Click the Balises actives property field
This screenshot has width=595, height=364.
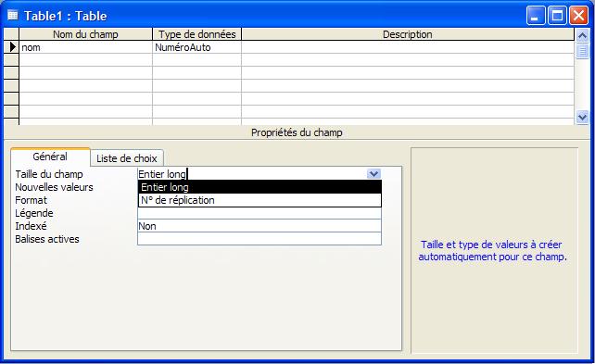pos(260,239)
